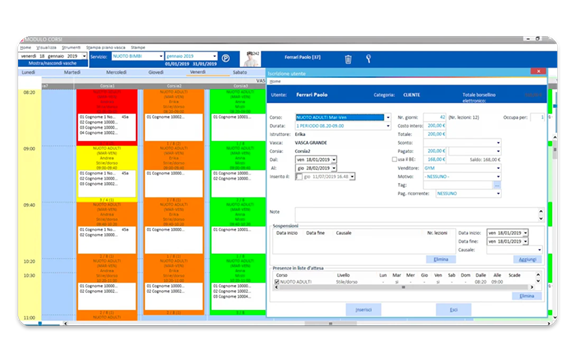Screen dimensions: 576x362
Task: Open the gennaio 2019 month dropdown
Action: click(215, 56)
